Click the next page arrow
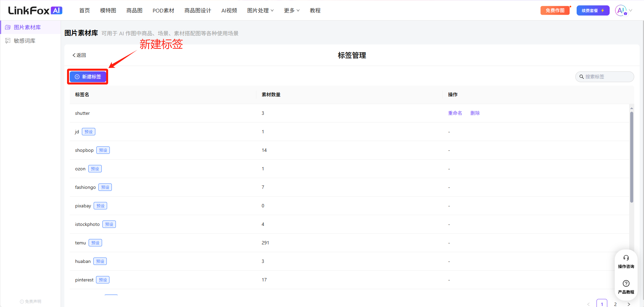This screenshot has height=307, width=644. [x=629, y=304]
